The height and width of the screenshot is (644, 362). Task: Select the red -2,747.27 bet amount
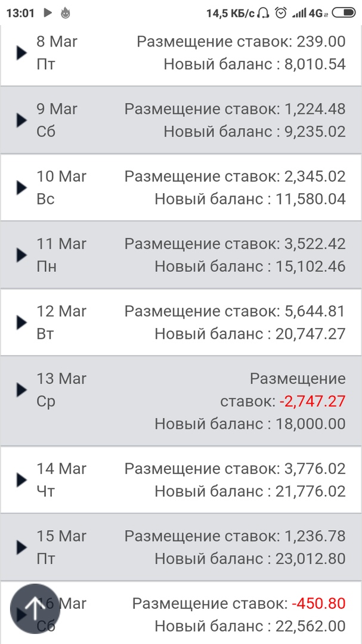coord(313,401)
